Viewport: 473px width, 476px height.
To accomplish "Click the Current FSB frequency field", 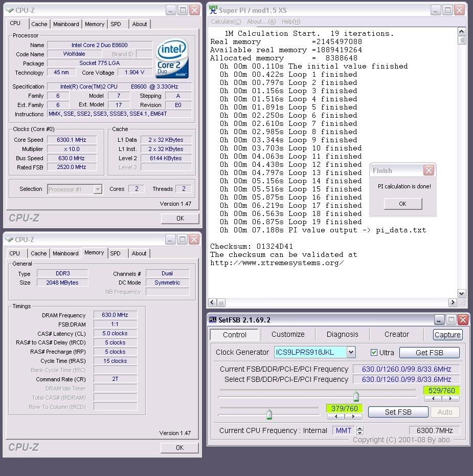I will tap(407, 369).
